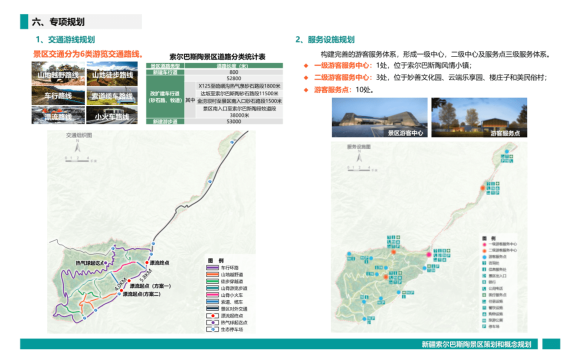Open the 游客服务点 photo
The width and height of the screenshot is (570, 360).
click(479, 117)
